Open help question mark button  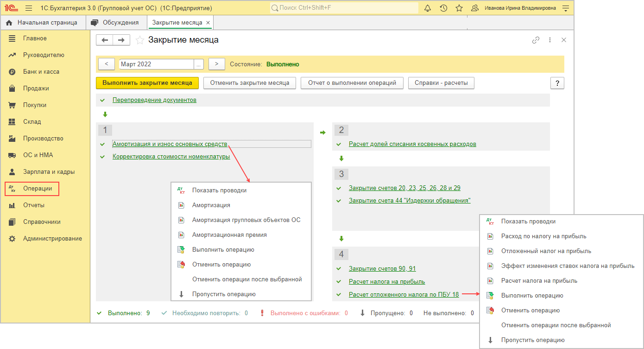[x=557, y=83]
